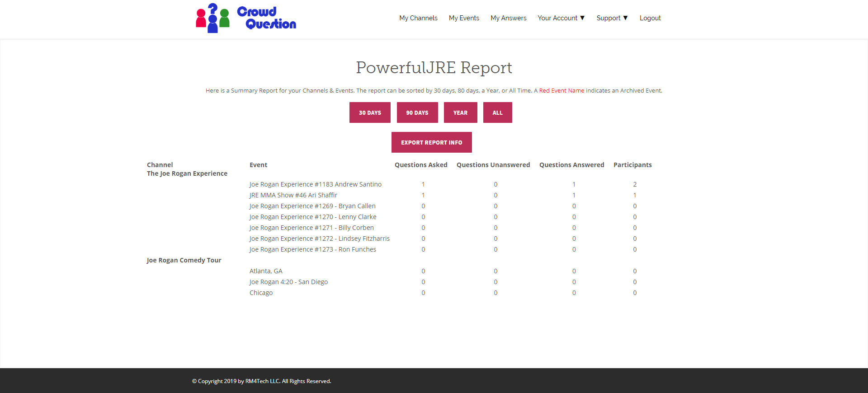Open Joe Rogan Experience #1183 Andrew Santino event

pos(316,184)
